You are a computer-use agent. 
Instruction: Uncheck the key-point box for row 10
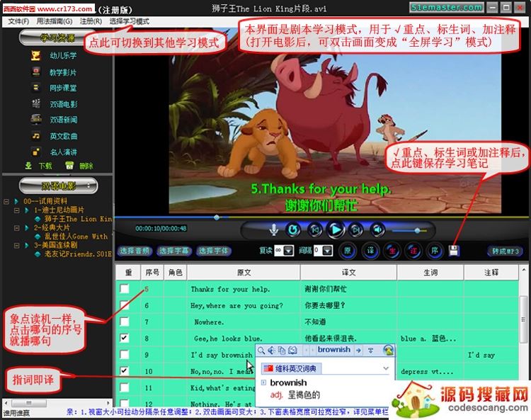point(125,370)
